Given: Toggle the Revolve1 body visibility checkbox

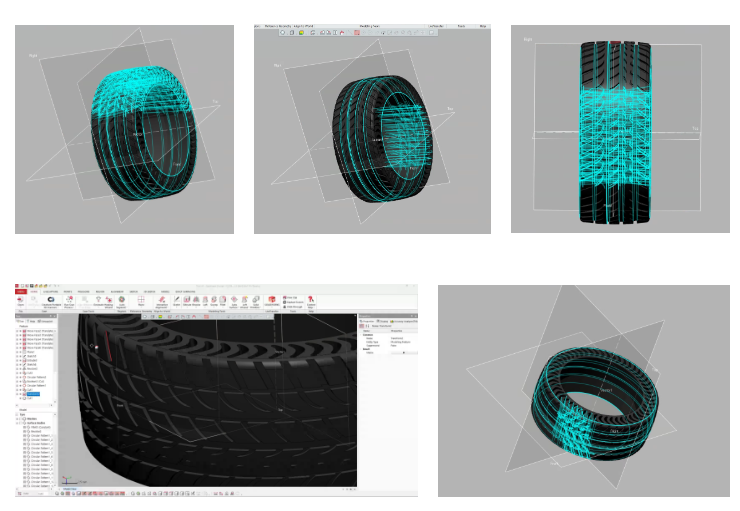Looking at the screenshot, I should [x=25, y=432].
